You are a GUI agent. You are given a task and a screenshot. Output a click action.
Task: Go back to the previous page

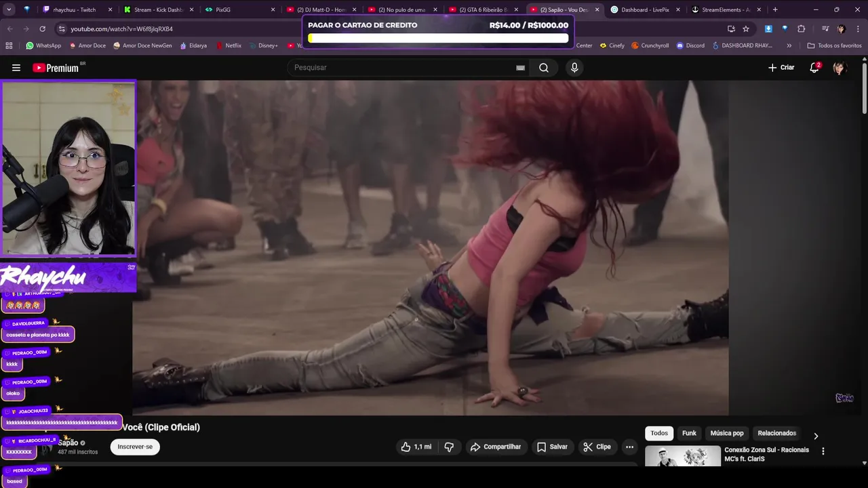(x=10, y=29)
